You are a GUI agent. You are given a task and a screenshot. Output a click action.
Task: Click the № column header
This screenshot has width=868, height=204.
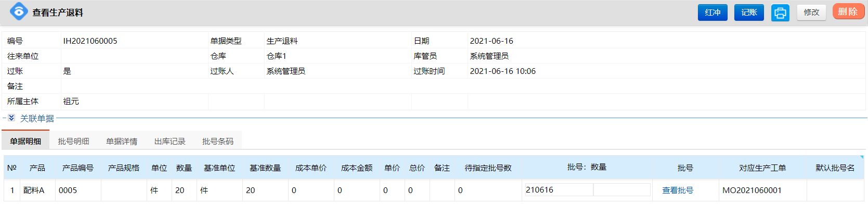[x=12, y=168]
